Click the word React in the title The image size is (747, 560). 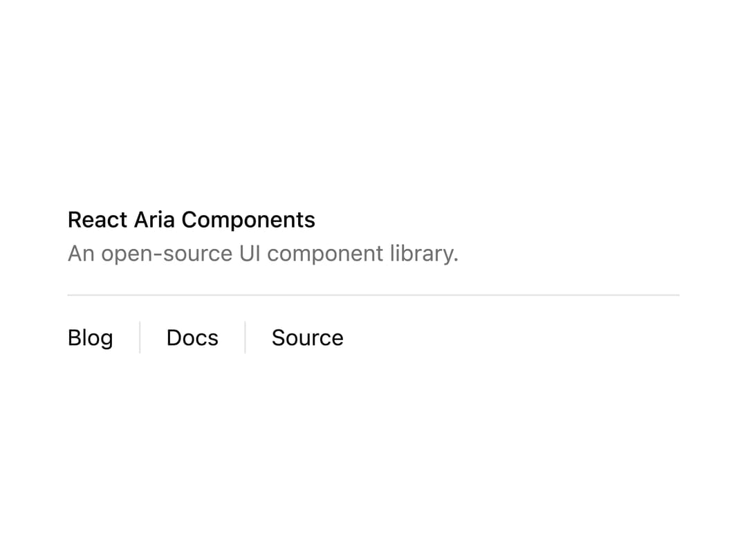click(98, 220)
